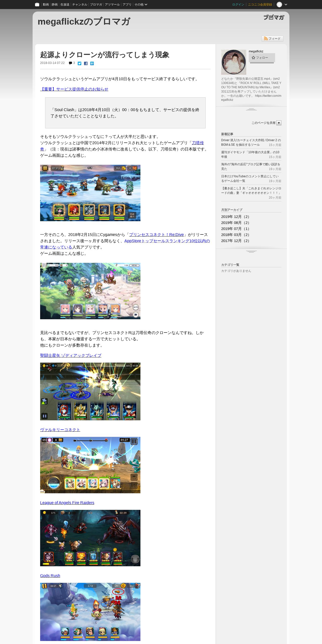
Task: View the Soul Clash snow battle screenshot
Action: pyautogui.click(x=90, y=193)
